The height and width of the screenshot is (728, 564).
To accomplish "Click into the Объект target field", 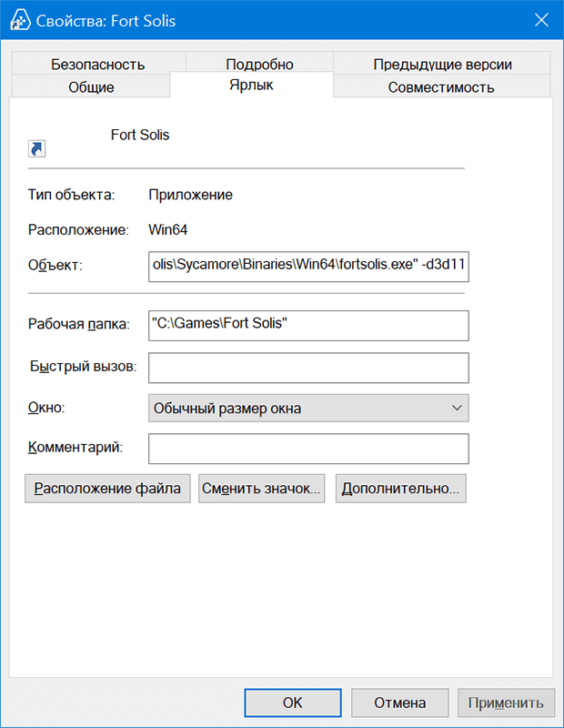I will click(308, 267).
